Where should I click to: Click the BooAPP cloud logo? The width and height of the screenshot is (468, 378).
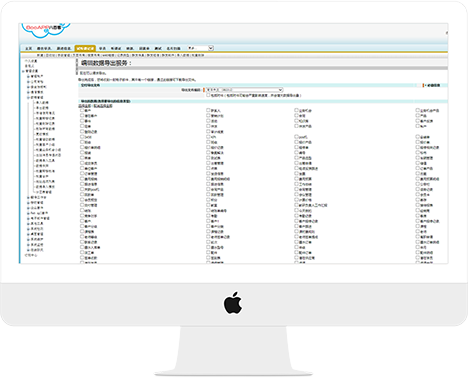coord(46,30)
